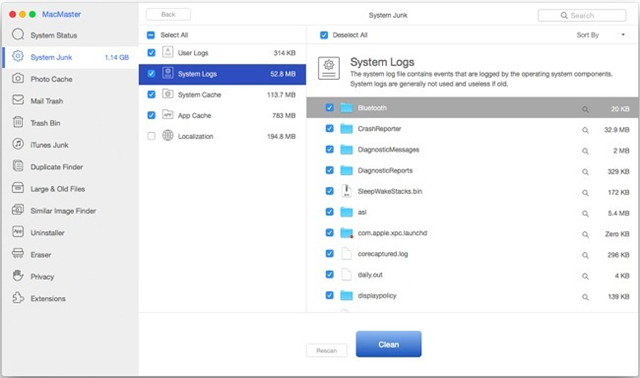
Task: Click the corecaptured.log file name
Action: pyautogui.click(x=383, y=253)
